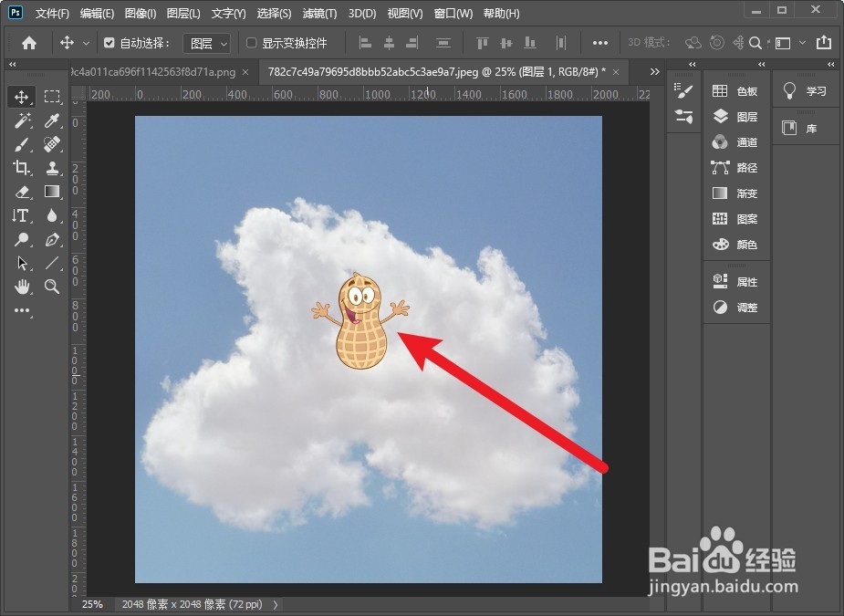844x616 pixels.
Task: Expand the Move tool preset dropdown arrow
Action: click(86, 43)
